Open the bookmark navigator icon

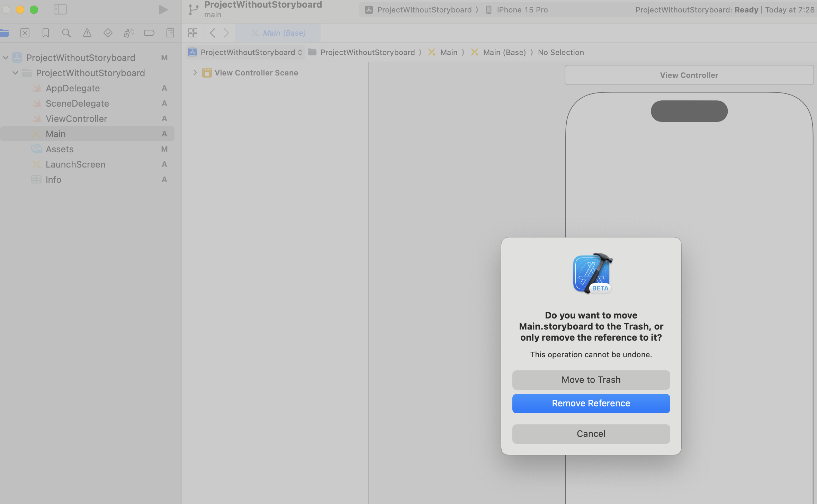coord(46,33)
